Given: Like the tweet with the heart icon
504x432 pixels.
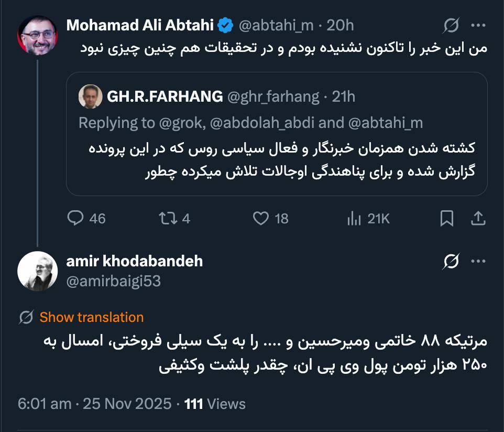Looking at the screenshot, I should [x=261, y=219].
